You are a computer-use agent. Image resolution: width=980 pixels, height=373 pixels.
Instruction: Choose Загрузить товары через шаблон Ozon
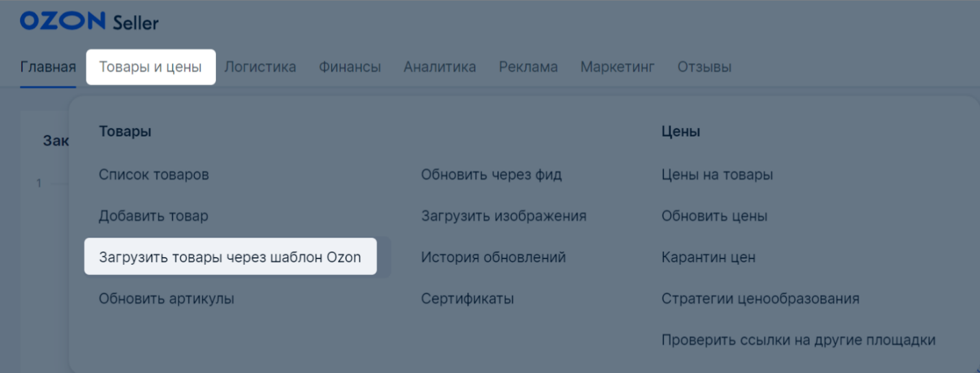pyautogui.click(x=230, y=256)
